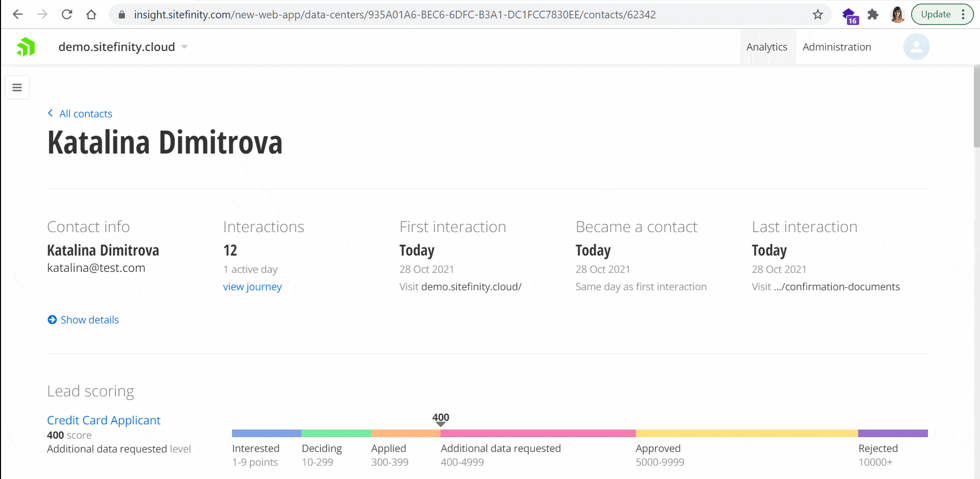Navigate back with browser back arrow
The image size is (980, 479).
point(18,14)
